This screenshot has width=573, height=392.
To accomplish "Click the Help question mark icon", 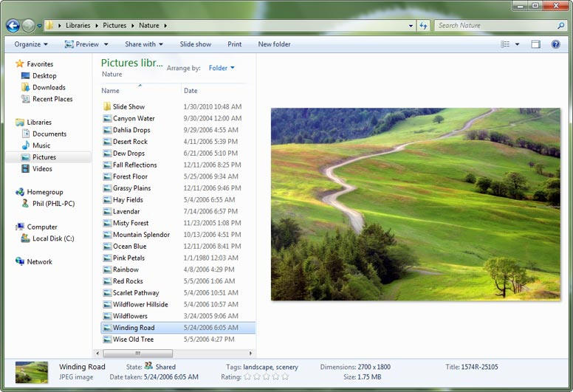I will (x=555, y=44).
